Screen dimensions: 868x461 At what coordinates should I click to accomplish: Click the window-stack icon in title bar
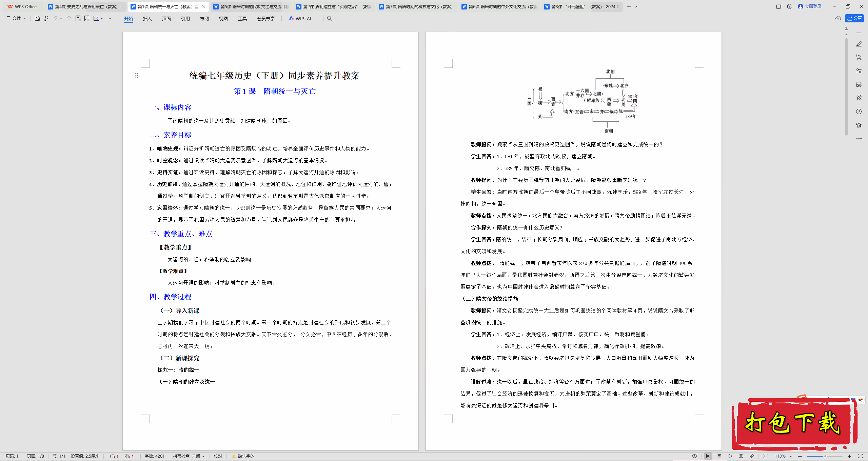tap(779, 6)
